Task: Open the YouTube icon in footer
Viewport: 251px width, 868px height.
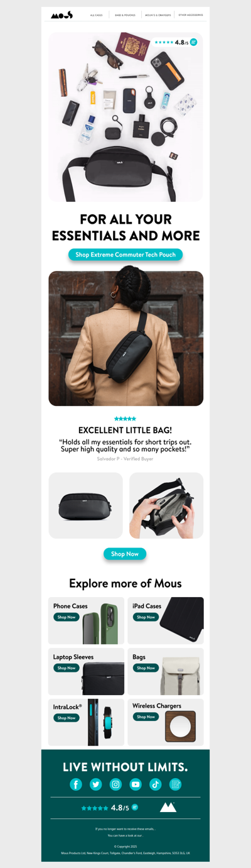Action: click(x=136, y=784)
